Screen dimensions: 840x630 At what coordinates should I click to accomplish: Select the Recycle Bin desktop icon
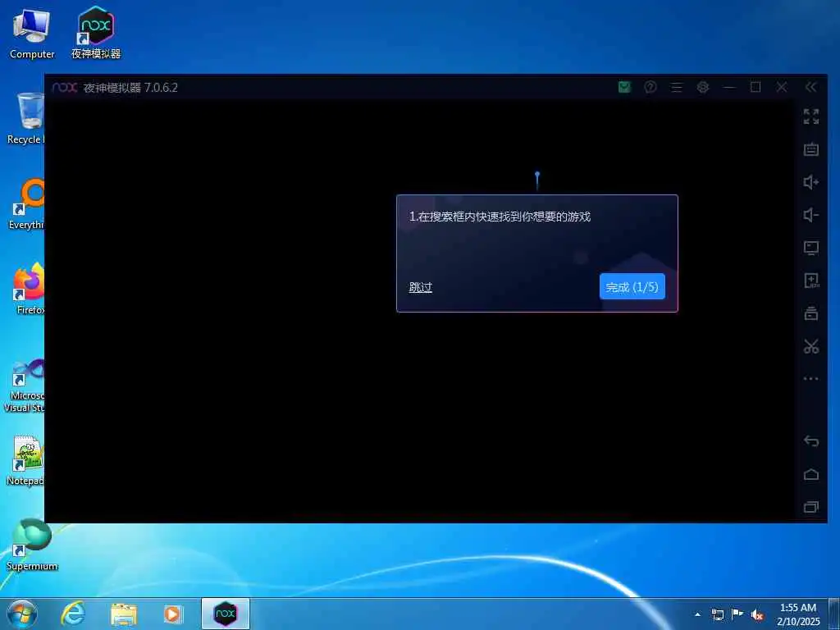[x=25, y=118]
